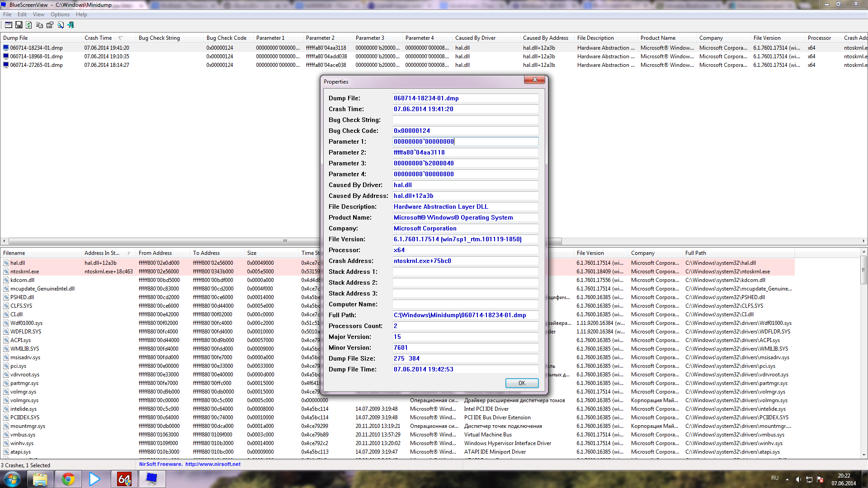
Task: Open the View menu
Action: click(38, 14)
